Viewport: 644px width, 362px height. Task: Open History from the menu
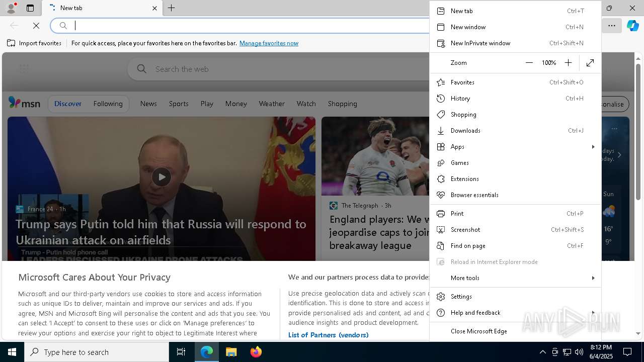(515, 99)
